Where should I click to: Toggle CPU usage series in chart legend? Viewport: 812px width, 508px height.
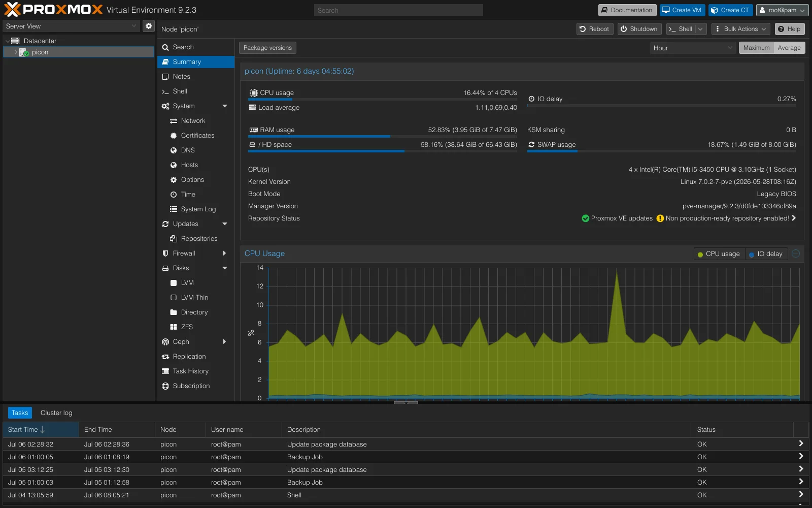point(719,254)
